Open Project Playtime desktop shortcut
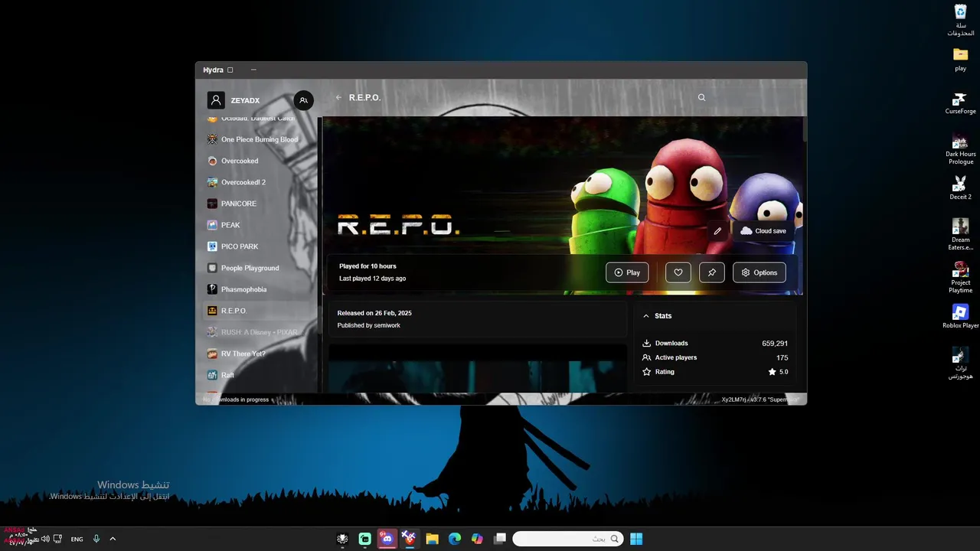The height and width of the screenshot is (551, 980). pyautogui.click(x=960, y=277)
